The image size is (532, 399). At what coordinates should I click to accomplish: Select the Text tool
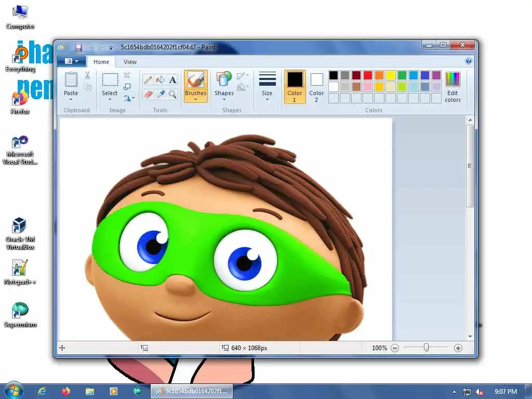pos(172,79)
